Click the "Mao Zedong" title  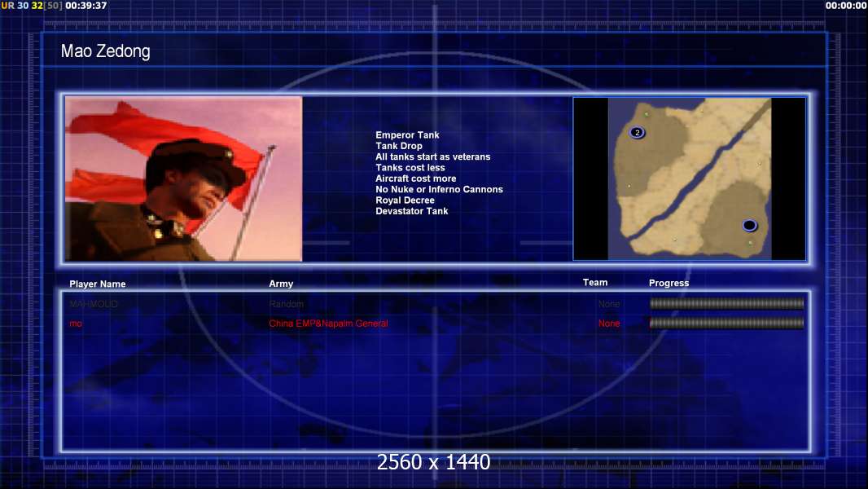[105, 51]
